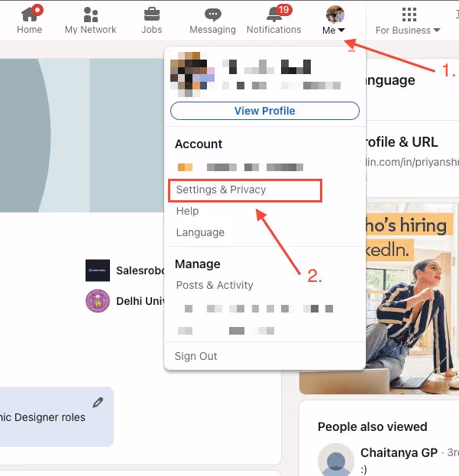Click the View Profile button
Viewport: 459px width, 476px height.
(265, 111)
